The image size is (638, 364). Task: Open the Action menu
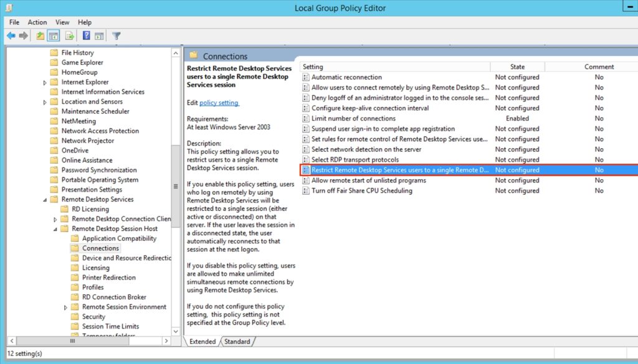[x=37, y=22]
